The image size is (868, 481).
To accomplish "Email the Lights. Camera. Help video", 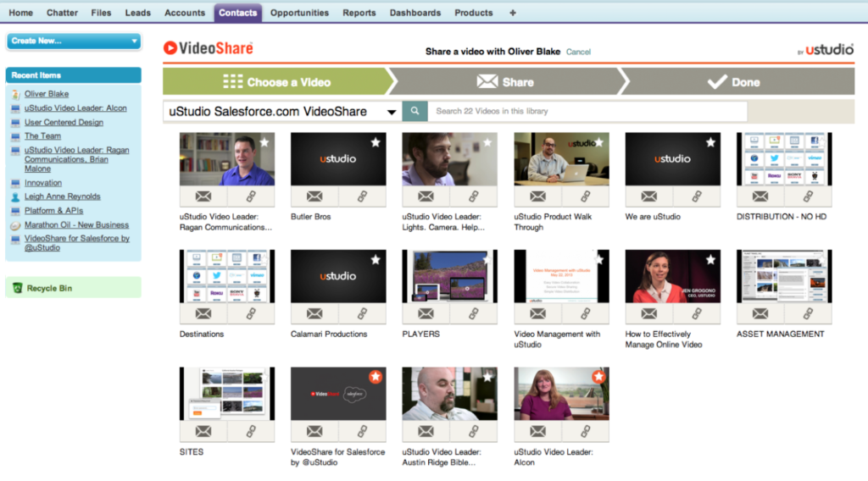I will [x=426, y=196].
